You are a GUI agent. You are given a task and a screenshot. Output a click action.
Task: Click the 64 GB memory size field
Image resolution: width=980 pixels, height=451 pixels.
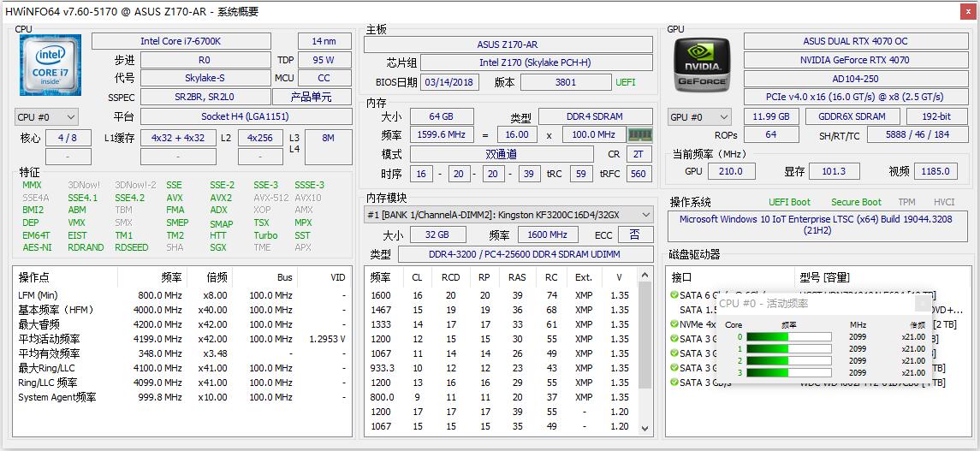point(442,116)
